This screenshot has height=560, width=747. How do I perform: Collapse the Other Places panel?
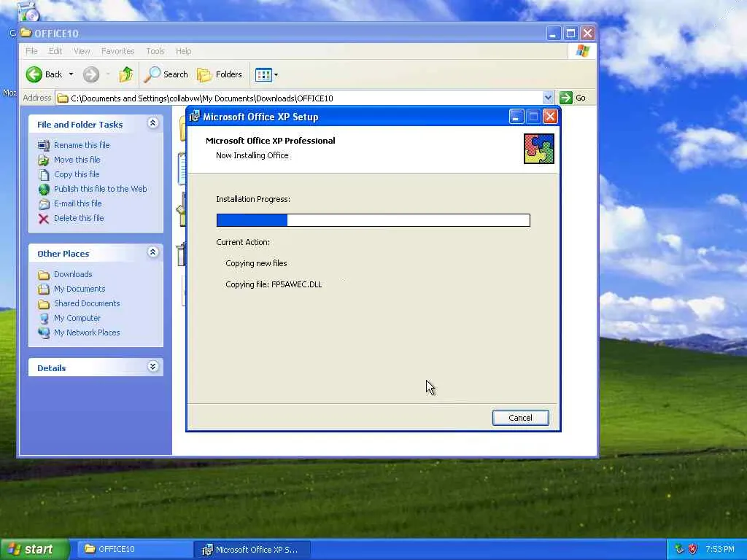coord(152,252)
